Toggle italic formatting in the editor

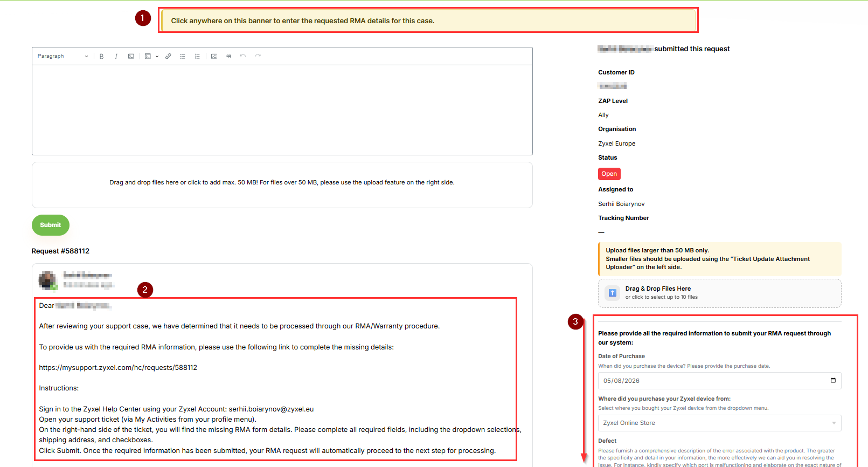[x=116, y=56]
